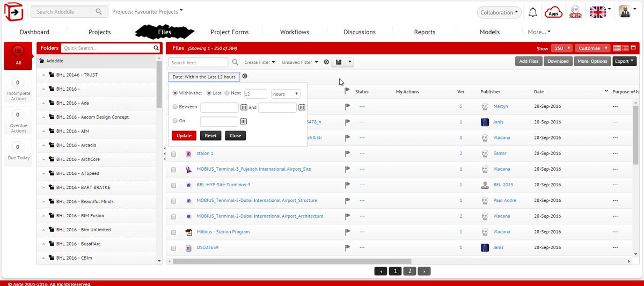The image size is (644, 286).
Task: Select the 'Between' radio button
Action: pos(175,107)
